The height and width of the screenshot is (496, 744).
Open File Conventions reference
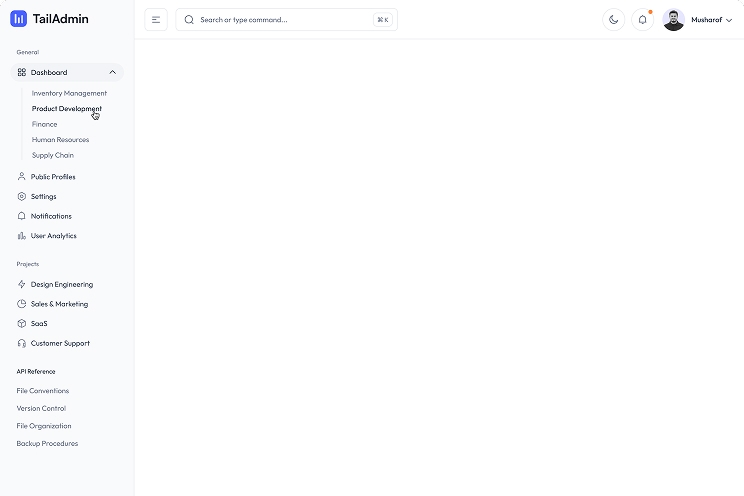point(43,391)
